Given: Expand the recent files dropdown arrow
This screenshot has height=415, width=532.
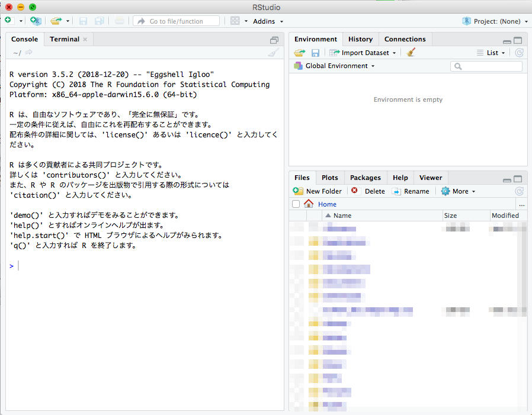Looking at the screenshot, I should coord(68,21).
